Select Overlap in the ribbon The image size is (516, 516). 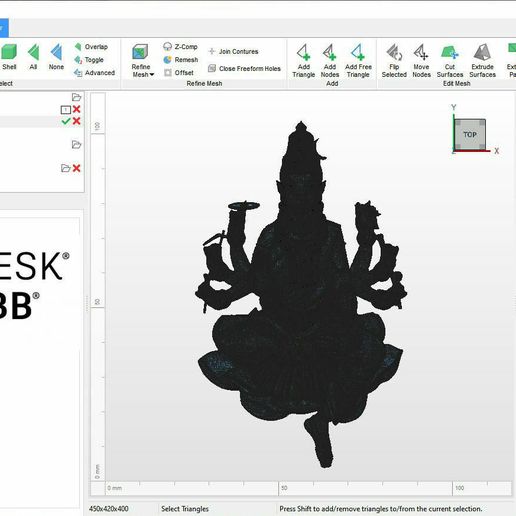click(x=91, y=47)
